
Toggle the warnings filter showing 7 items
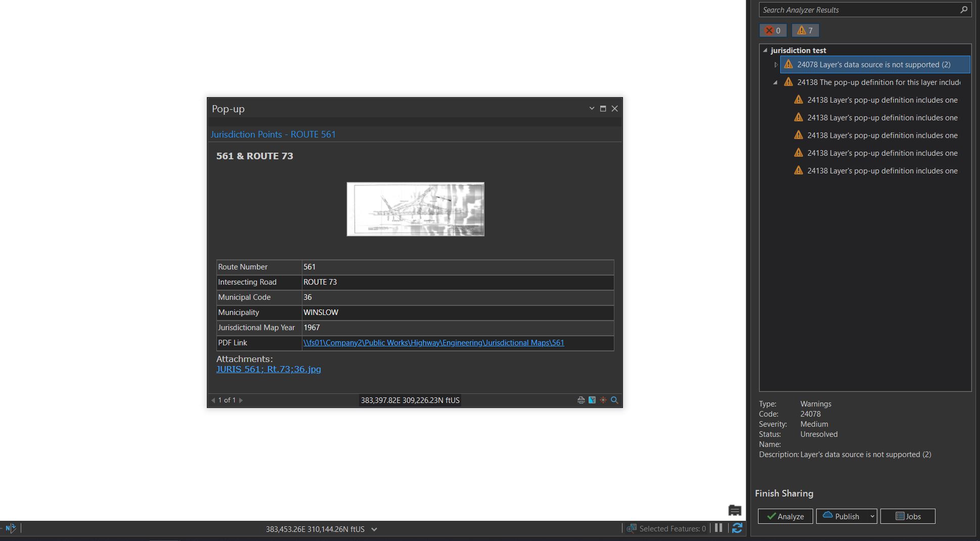coord(805,30)
